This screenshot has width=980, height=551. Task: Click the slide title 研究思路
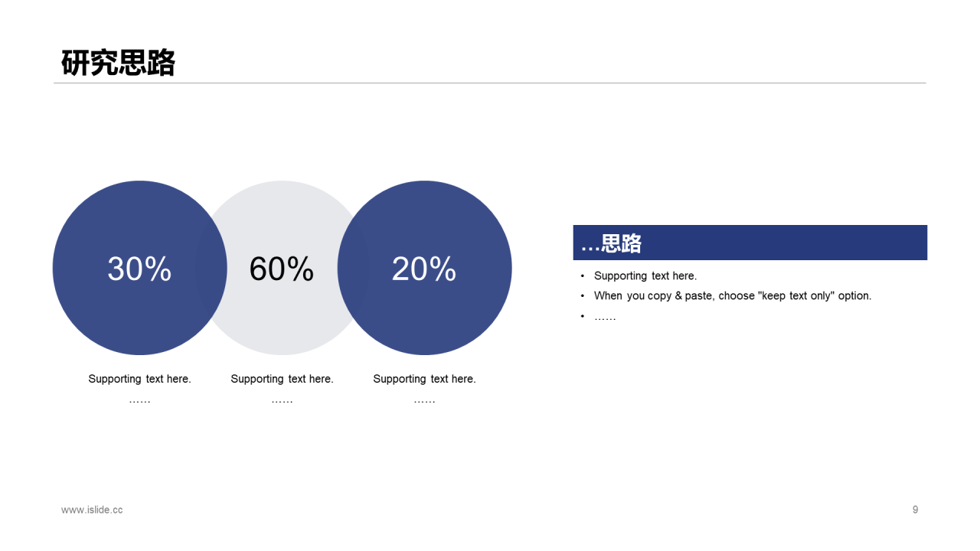click(118, 63)
